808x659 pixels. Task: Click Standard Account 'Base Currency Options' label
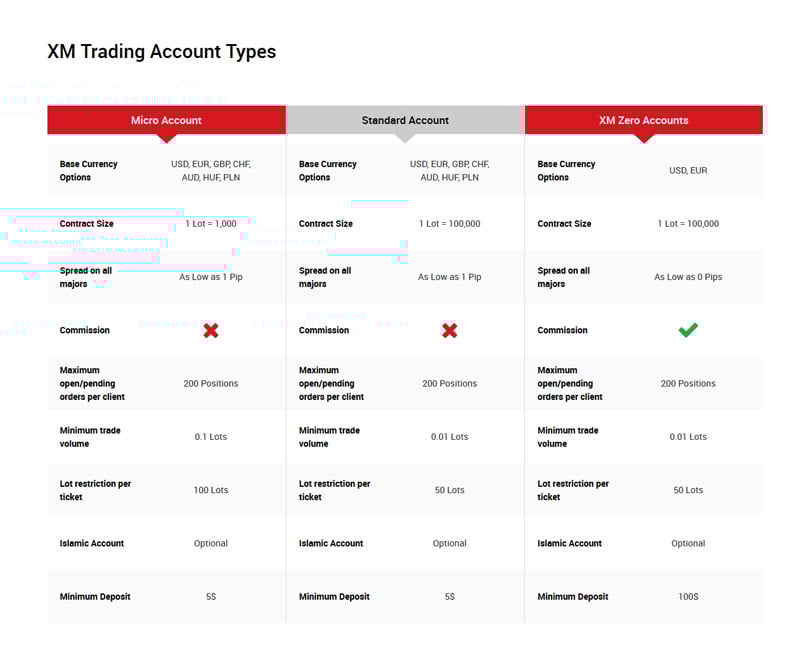[328, 171]
